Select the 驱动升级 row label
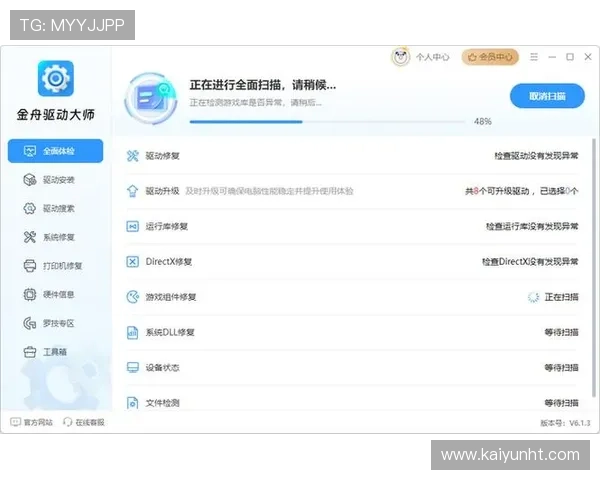 click(x=162, y=191)
